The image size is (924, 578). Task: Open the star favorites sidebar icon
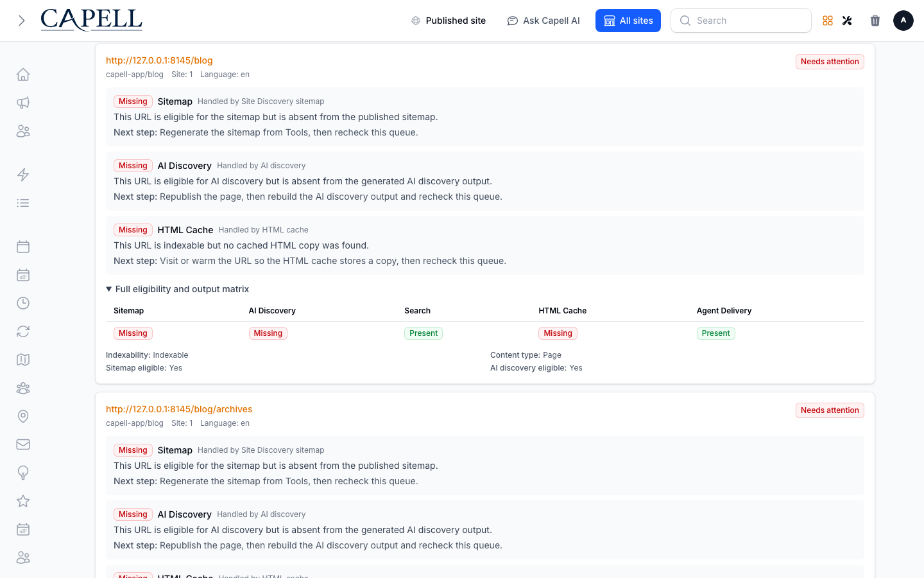coord(23,501)
